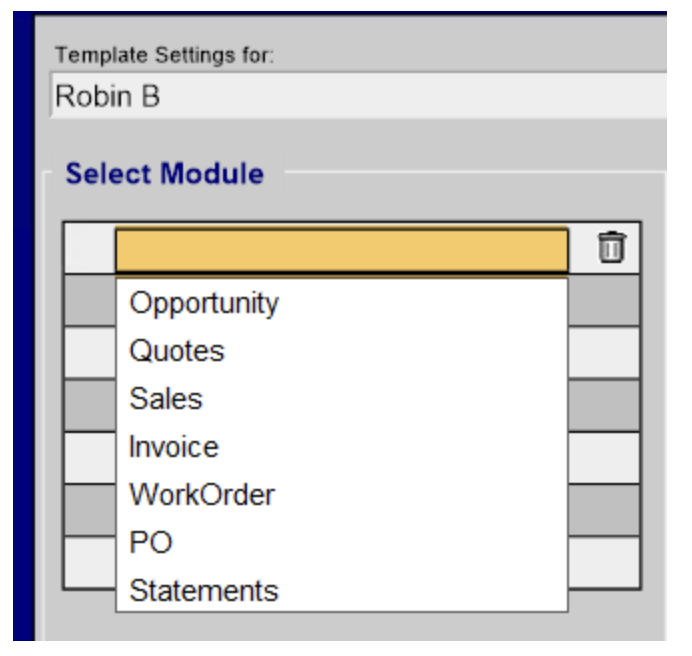This screenshot has width=692, height=656.
Task: Open the highlighted yellow module dropdown field
Action: [x=342, y=249]
